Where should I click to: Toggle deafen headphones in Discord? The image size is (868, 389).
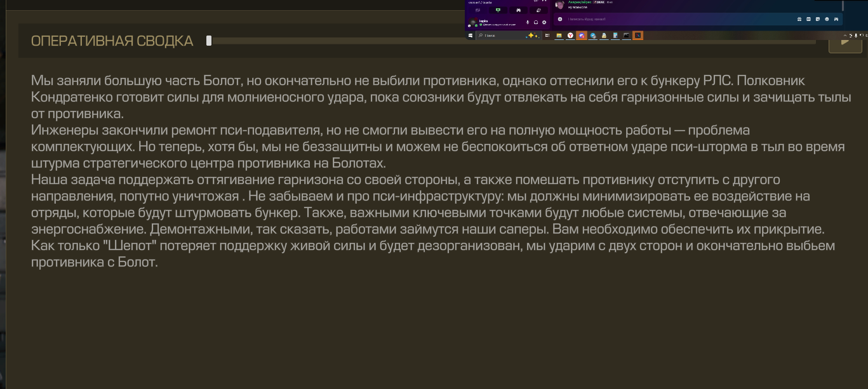[536, 22]
